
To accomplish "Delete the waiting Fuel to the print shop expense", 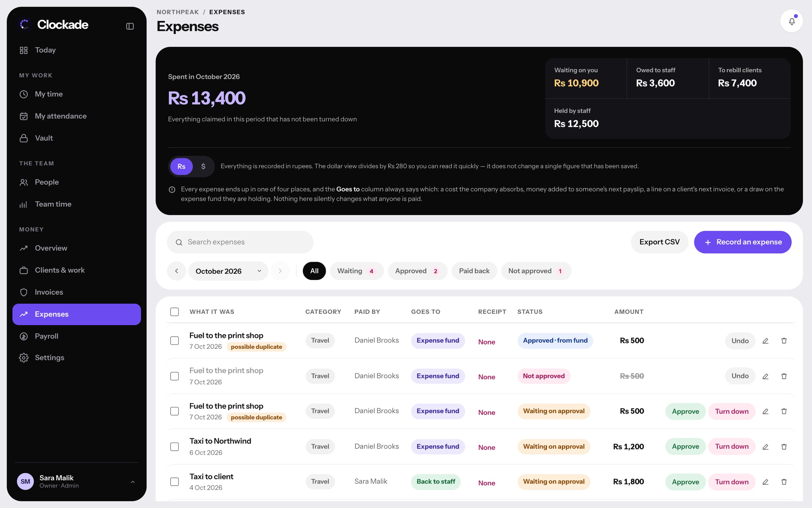I will [784, 411].
